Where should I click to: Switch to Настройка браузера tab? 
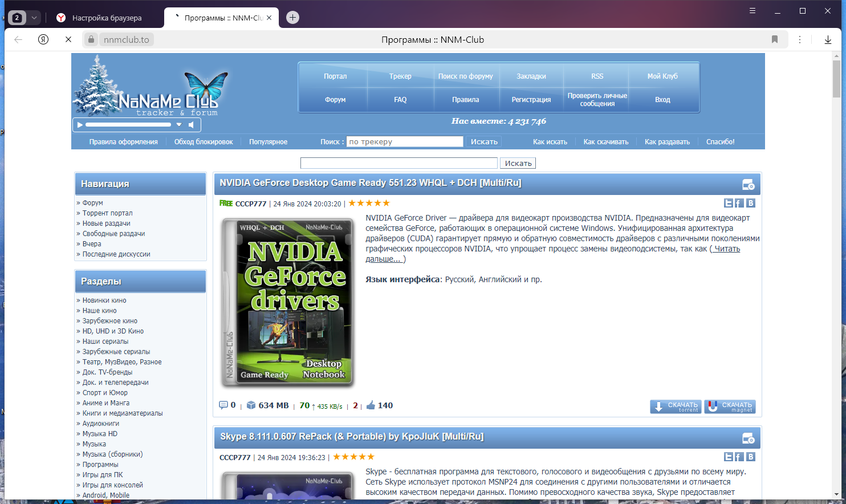107,18
